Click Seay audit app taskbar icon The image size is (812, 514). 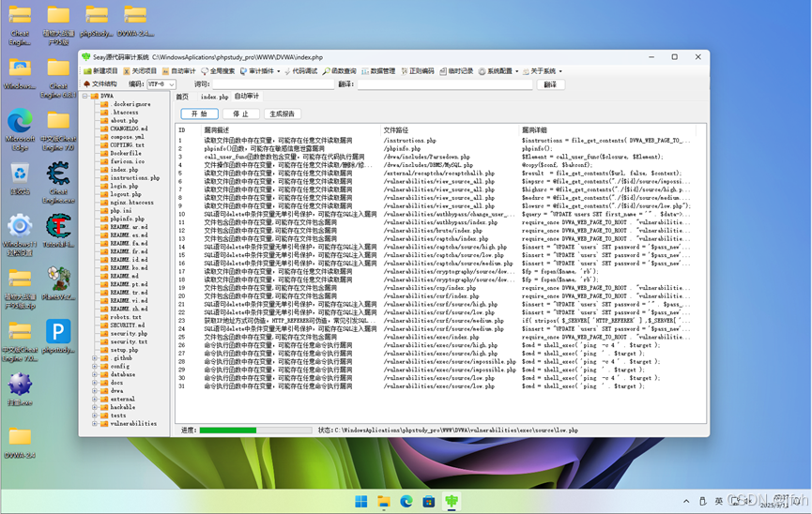click(452, 501)
